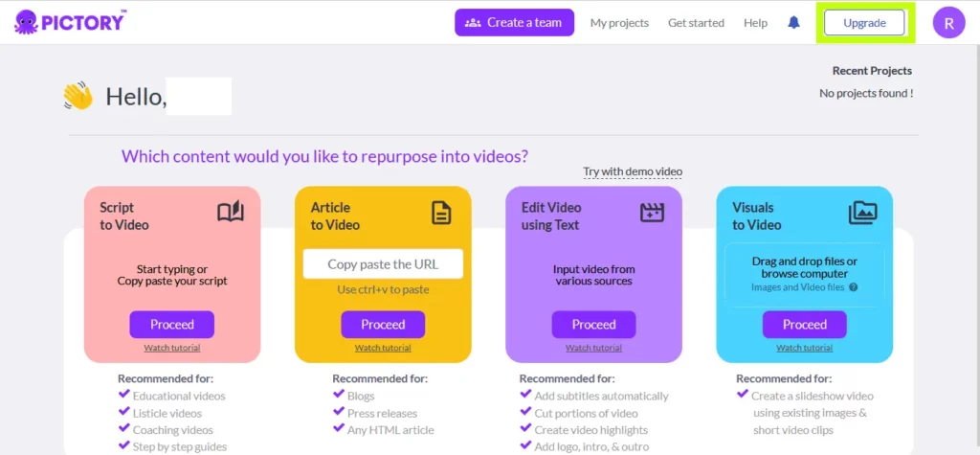Click the Script to Video card title
980x455 pixels.
[x=124, y=216]
